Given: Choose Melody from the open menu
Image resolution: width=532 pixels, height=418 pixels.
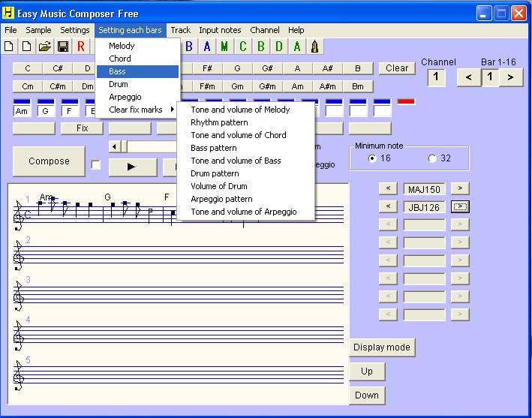Looking at the screenshot, I should click(x=138, y=46).
